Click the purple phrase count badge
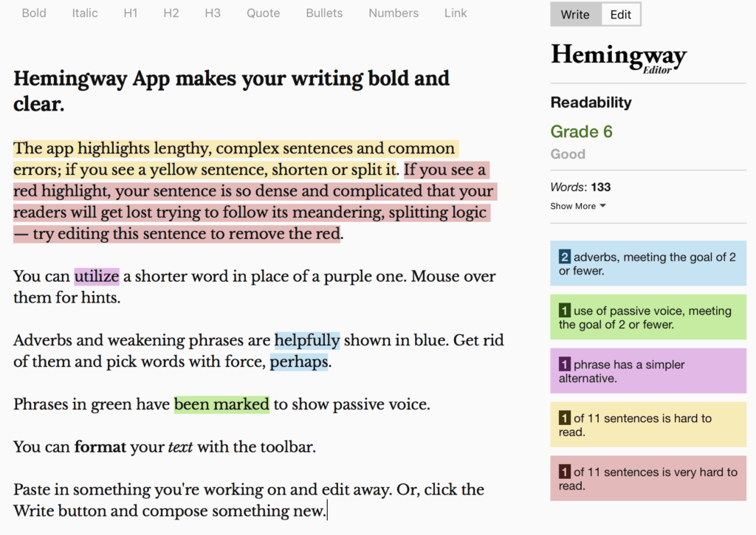This screenshot has height=535, width=756. 565,364
